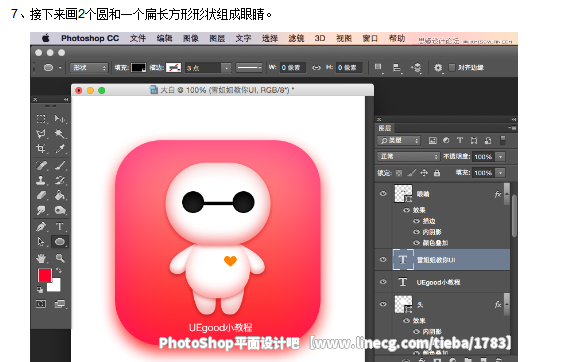Link width and height chain icon

[x=316, y=68]
